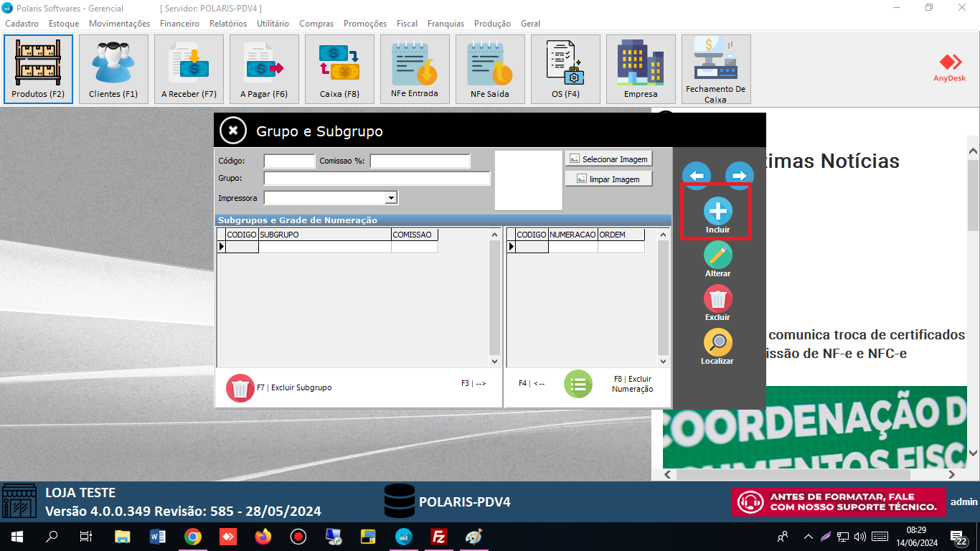The width and height of the screenshot is (980, 551).
Task: Click the Alterar pencil icon
Action: tap(717, 255)
